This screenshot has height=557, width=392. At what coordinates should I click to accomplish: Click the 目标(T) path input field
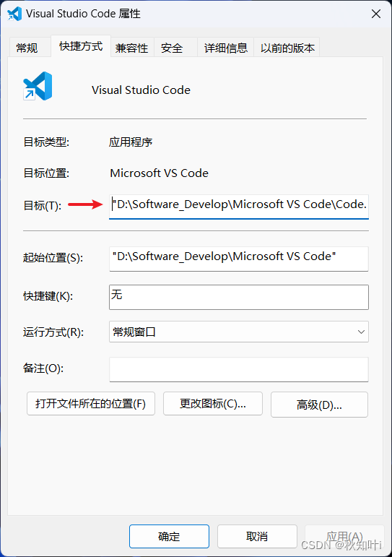pyautogui.click(x=239, y=207)
